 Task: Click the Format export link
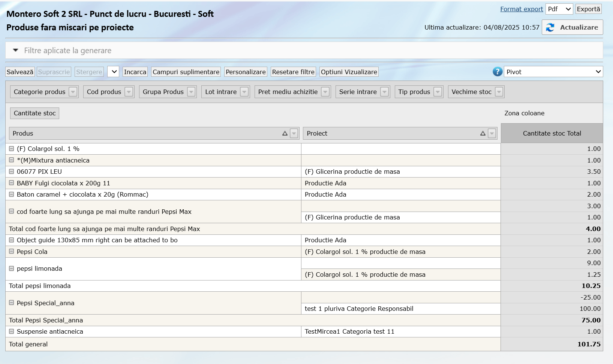522,9
